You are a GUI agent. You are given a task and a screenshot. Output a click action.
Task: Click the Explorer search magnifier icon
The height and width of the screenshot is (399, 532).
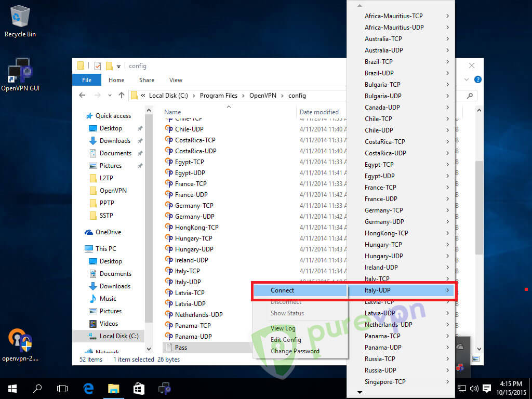[470, 96]
